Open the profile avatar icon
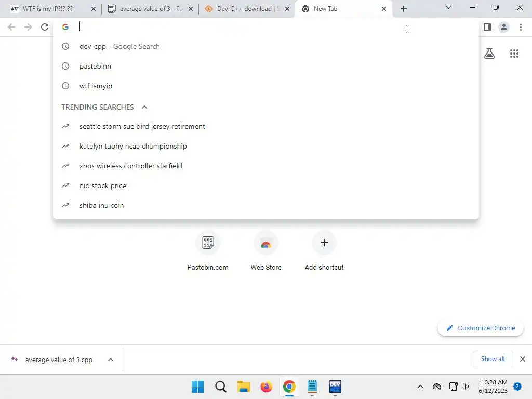This screenshot has width=532, height=399. click(x=504, y=27)
